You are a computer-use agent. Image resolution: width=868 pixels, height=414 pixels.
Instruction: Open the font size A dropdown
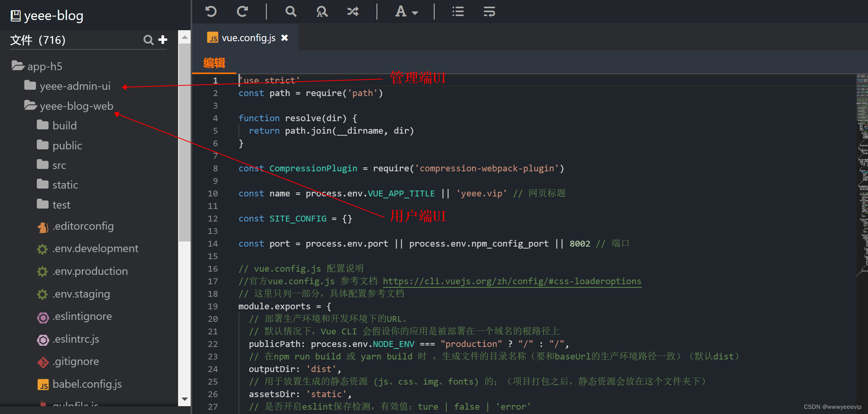(406, 11)
